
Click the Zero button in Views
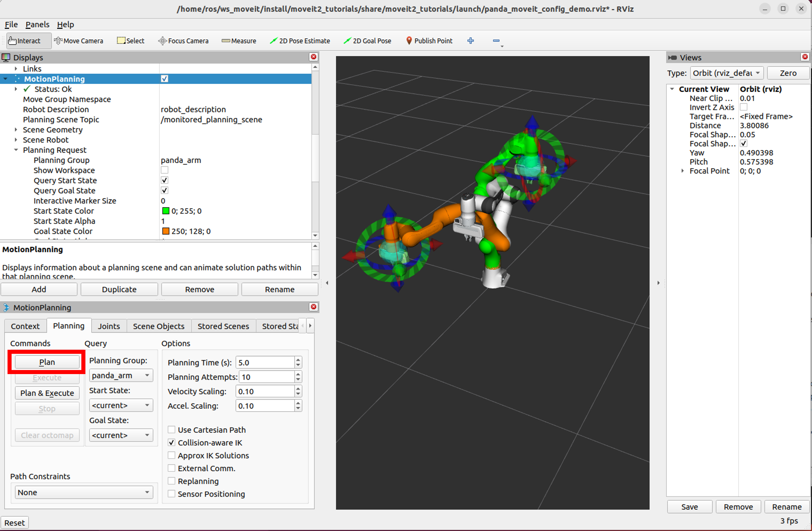788,73
